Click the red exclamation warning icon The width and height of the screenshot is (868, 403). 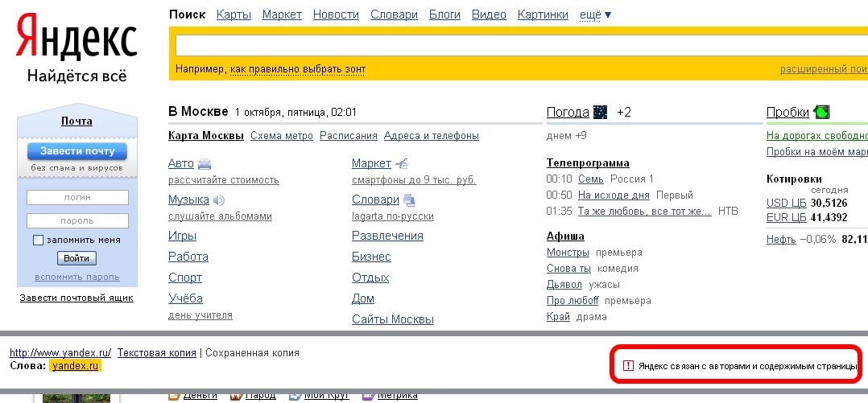[x=629, y=366]
